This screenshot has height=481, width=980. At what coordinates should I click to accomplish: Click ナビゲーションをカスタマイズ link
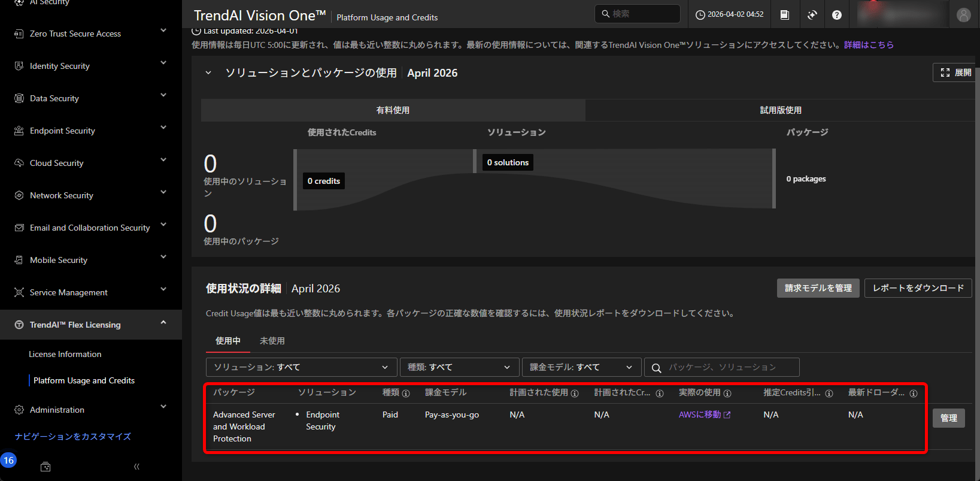point(72,437)
